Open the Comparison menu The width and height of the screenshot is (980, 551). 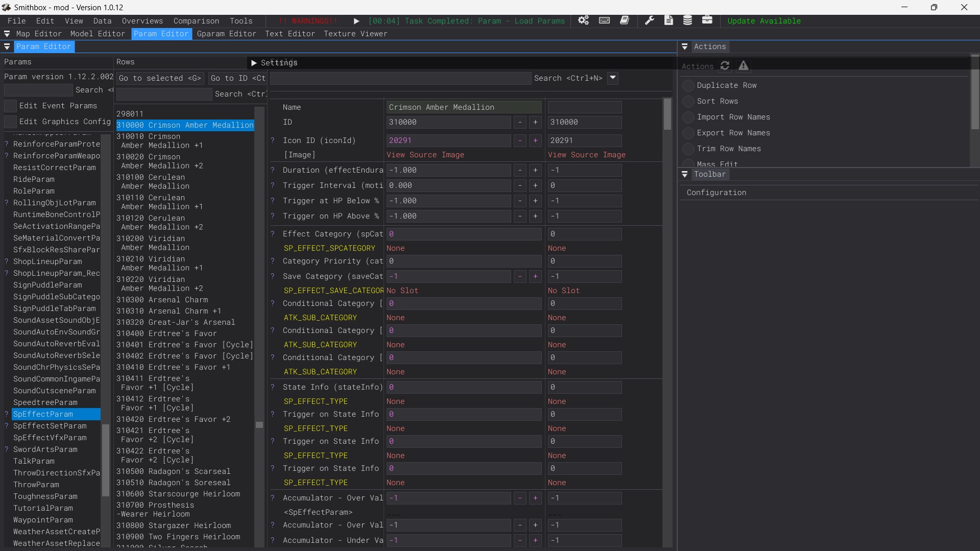(196, 21)
